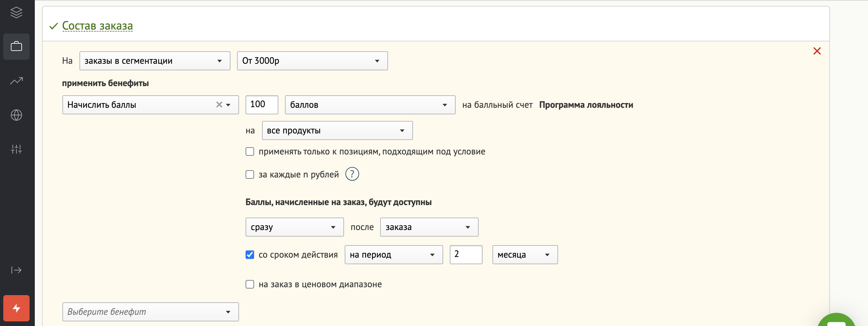Open the trending chart analytics icon
Viewport: 868px width, 326px height.
point(16,81)
